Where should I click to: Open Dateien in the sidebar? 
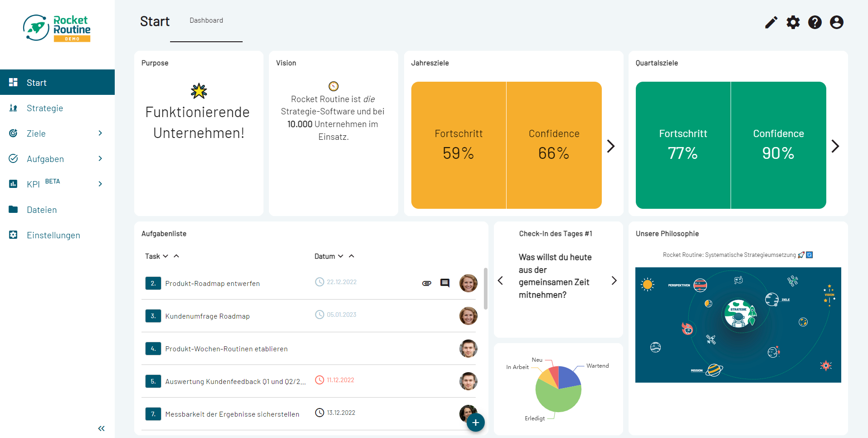tap(57, 210)
